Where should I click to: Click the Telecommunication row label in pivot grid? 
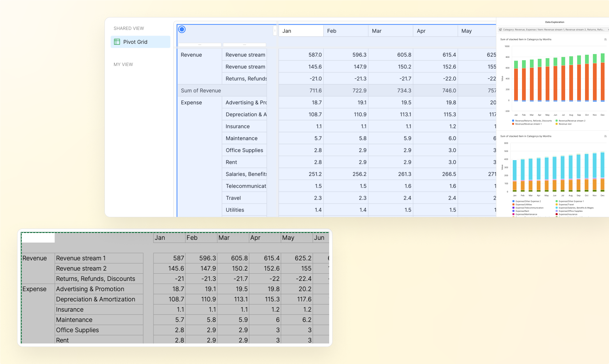pyautogui.click(x=245, y=186)
